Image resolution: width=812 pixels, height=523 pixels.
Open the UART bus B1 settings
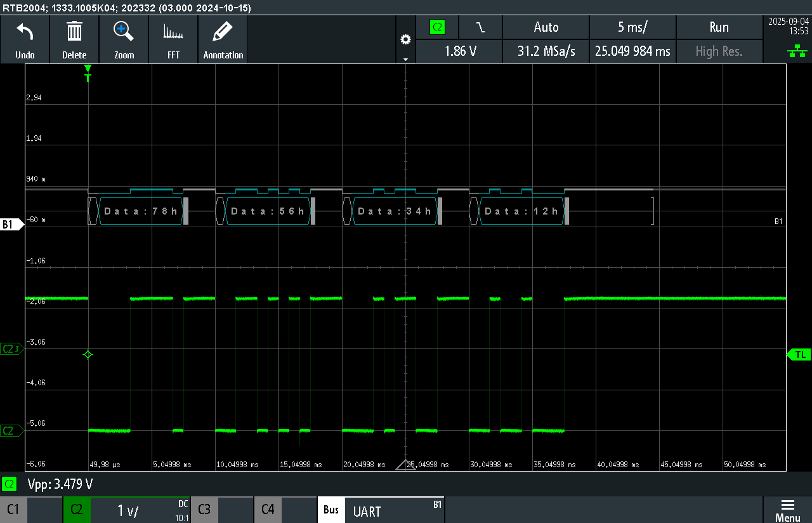coord(394,510)
